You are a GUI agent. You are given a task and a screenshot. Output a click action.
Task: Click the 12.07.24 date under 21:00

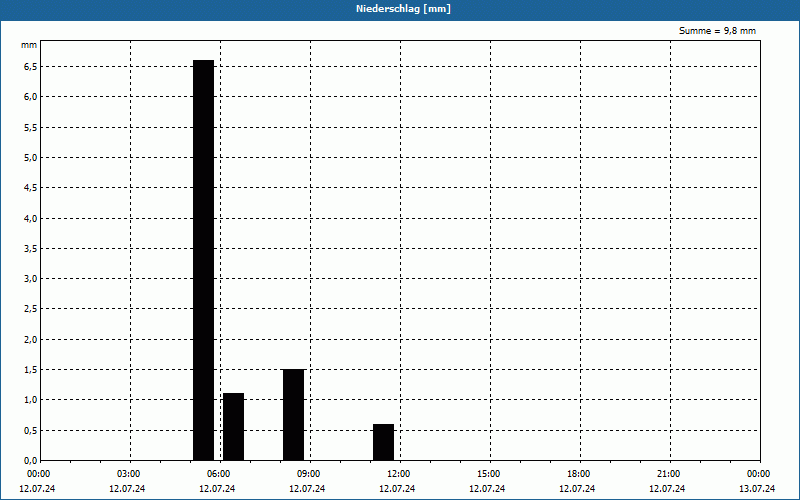667,489
